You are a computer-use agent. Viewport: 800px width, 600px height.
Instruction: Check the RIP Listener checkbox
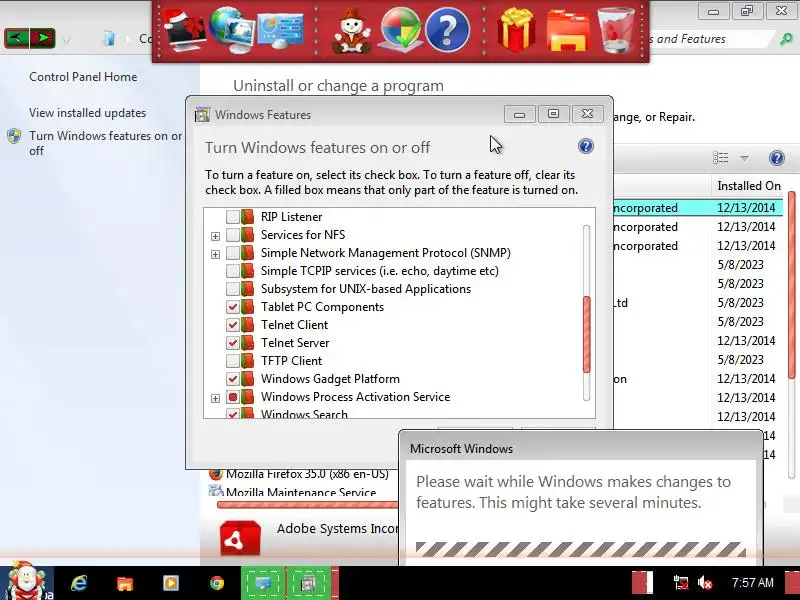[233, 217]
